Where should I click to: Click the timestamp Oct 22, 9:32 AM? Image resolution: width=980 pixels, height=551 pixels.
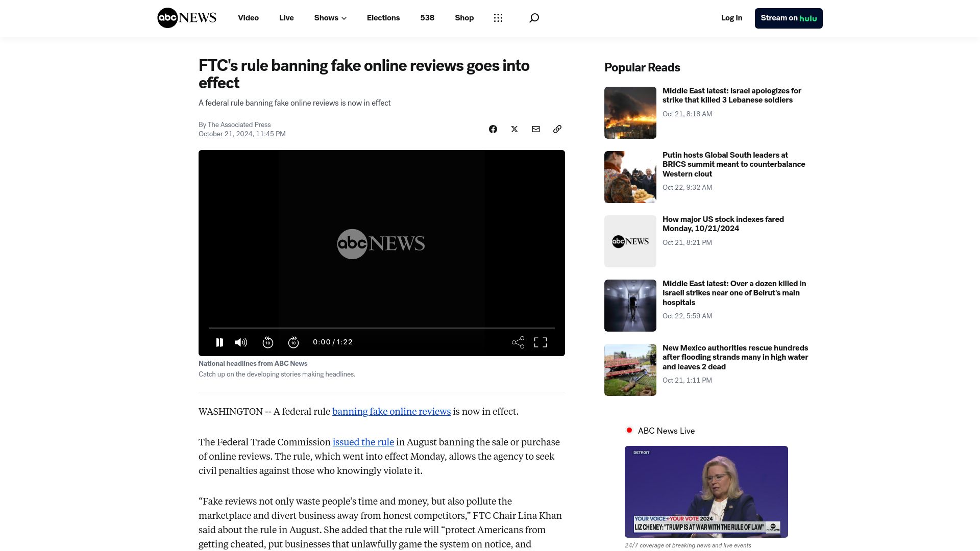(x=687, y=187)
